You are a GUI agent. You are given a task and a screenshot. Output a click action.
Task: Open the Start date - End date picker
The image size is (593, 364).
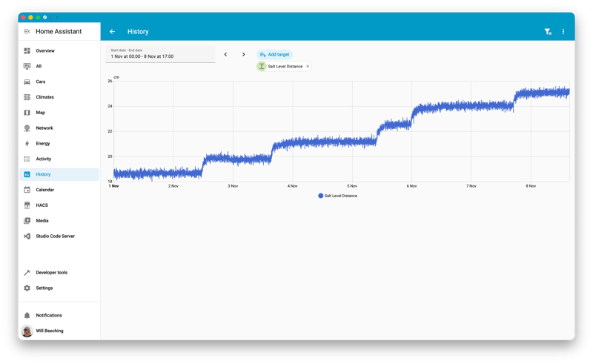click(160, 54)
